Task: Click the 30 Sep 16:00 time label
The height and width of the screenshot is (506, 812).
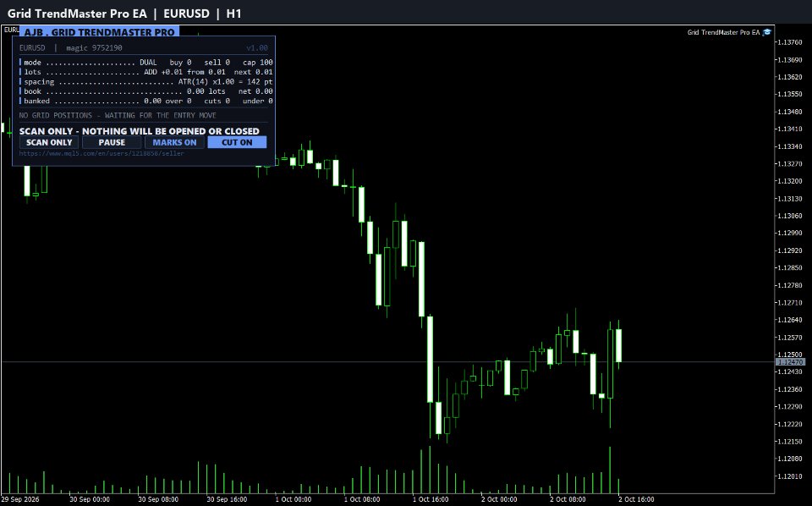Action: tap(227, 499)
